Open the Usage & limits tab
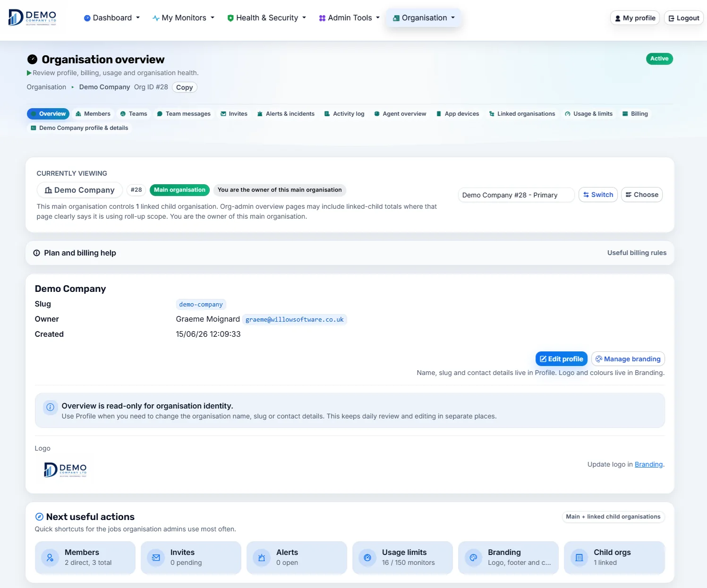707x588 pixels. click(x=589, y=114)
